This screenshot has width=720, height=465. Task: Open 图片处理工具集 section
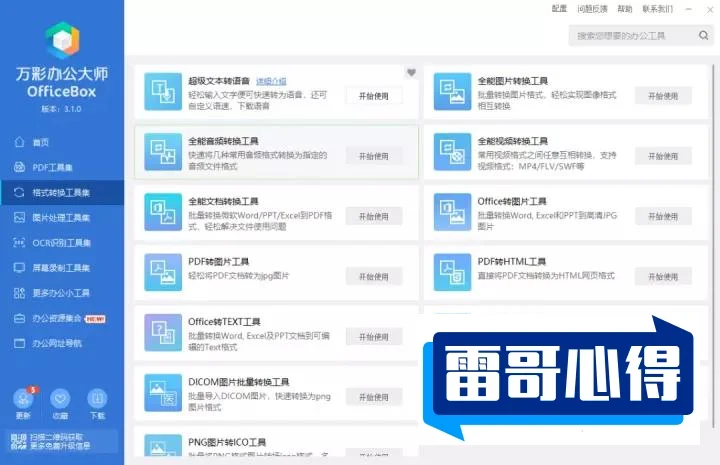62,218
